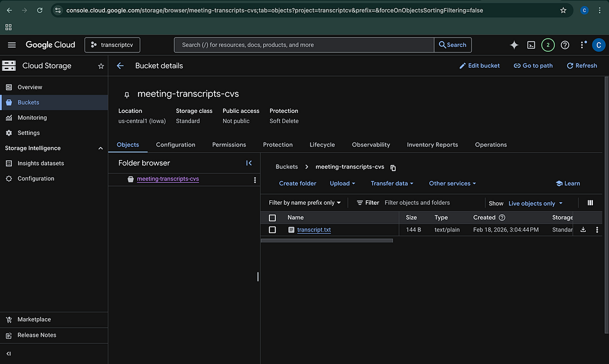609x364 pixels.
Task: Open Release Notes in the sidebar
Action: click(54, 335)
